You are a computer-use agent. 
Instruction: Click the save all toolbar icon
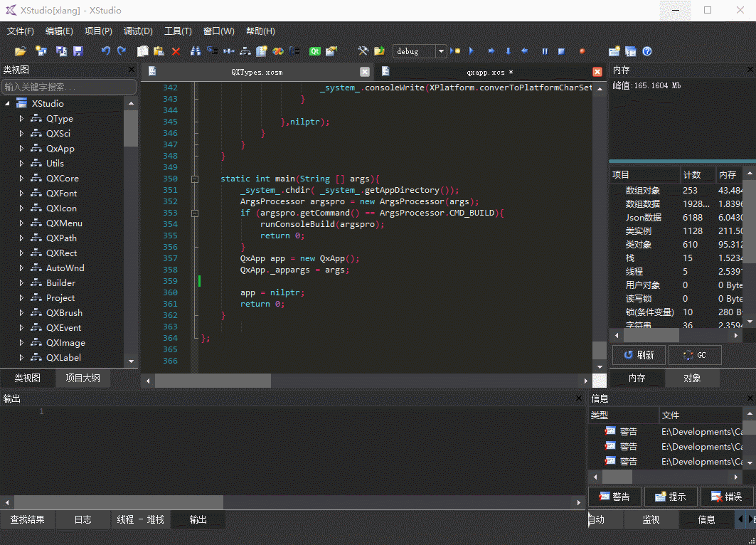(x=61, y=51)
